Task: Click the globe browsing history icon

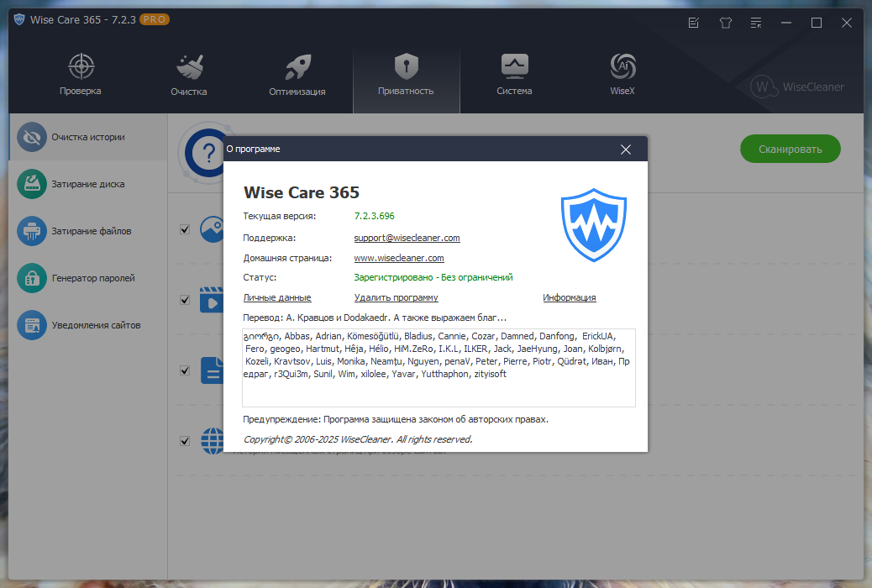Action: 212,441
